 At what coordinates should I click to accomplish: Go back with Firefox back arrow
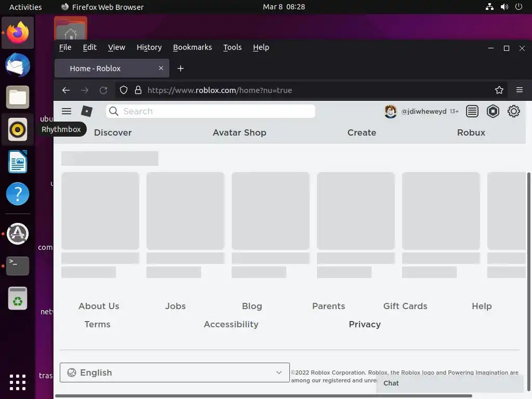(66, 90)
